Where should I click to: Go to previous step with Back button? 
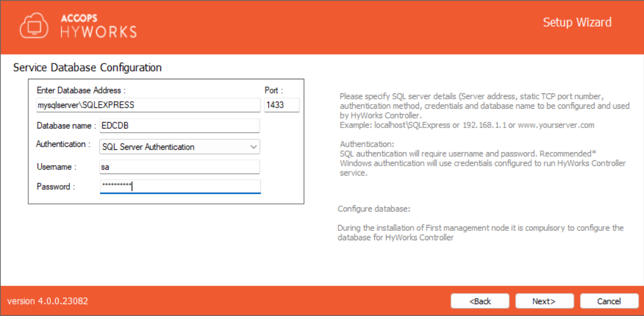pos(480,301)
